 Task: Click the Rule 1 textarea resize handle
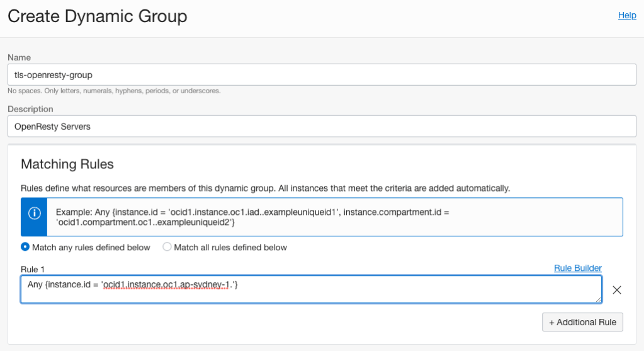[x=597, y=299]
